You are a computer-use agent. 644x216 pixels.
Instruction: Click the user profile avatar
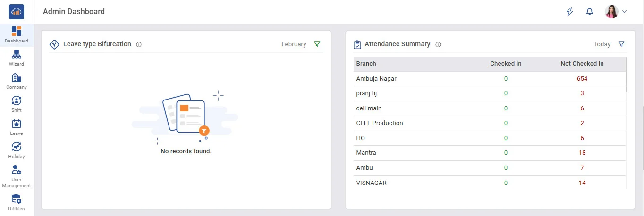tap(611, 12)
